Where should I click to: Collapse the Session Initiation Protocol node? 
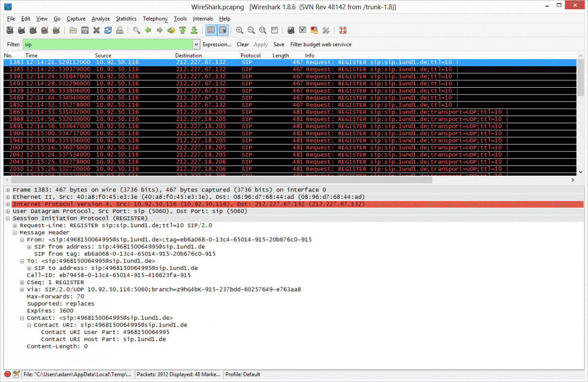[x=8, y=218]
